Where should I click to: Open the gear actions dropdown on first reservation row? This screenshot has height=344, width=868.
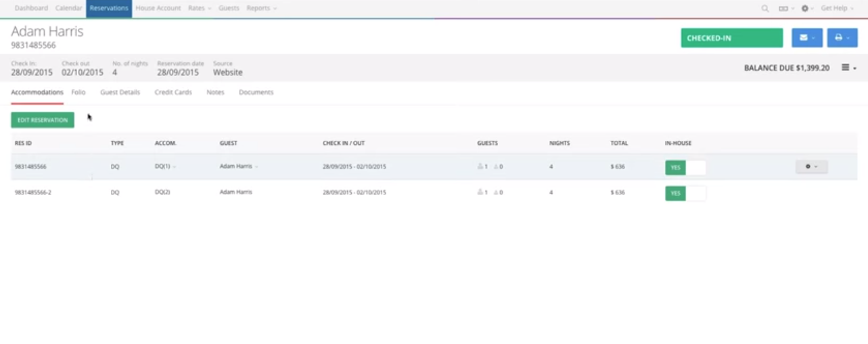(x=811, y=167)
